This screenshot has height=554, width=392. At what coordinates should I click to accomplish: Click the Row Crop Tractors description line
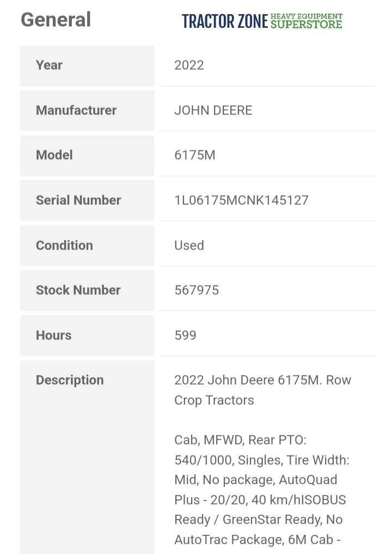262,390
